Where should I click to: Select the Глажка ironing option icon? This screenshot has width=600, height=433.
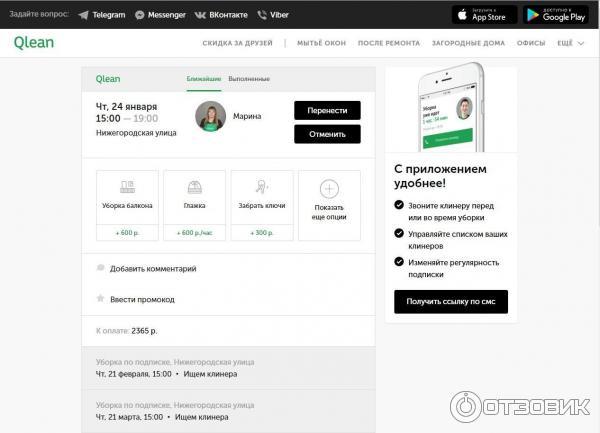(195, 187)
